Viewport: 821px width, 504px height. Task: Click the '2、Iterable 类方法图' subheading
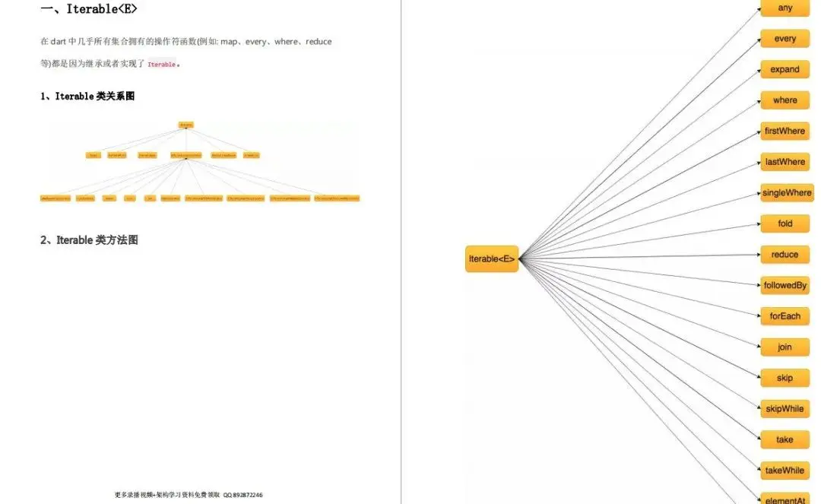tap(89, 240)
